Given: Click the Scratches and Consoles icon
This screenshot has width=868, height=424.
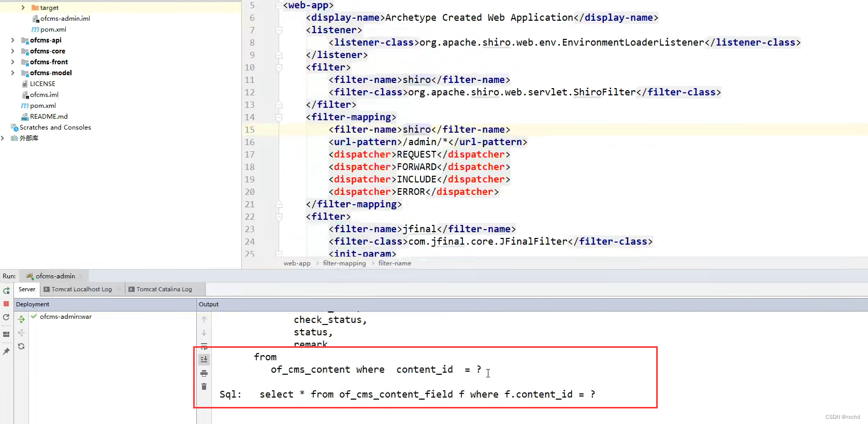Looking at the screenshot, I should (15, 128).
